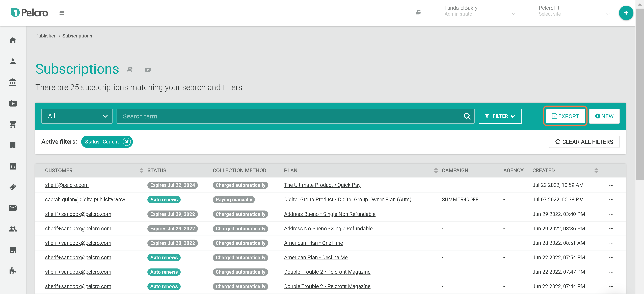
Task: Open the video tutorial icon beside Subscriptions
Action: (x=148, y=70)
